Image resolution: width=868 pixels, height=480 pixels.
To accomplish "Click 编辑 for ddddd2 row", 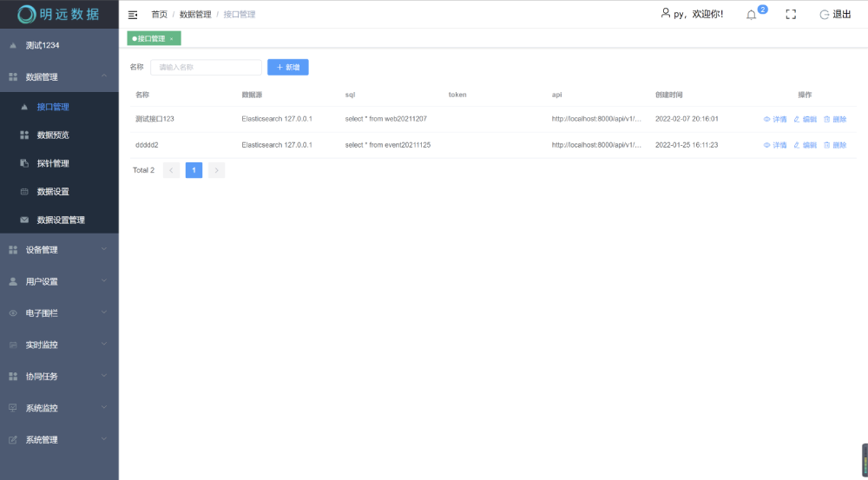I will click(805, 145).
